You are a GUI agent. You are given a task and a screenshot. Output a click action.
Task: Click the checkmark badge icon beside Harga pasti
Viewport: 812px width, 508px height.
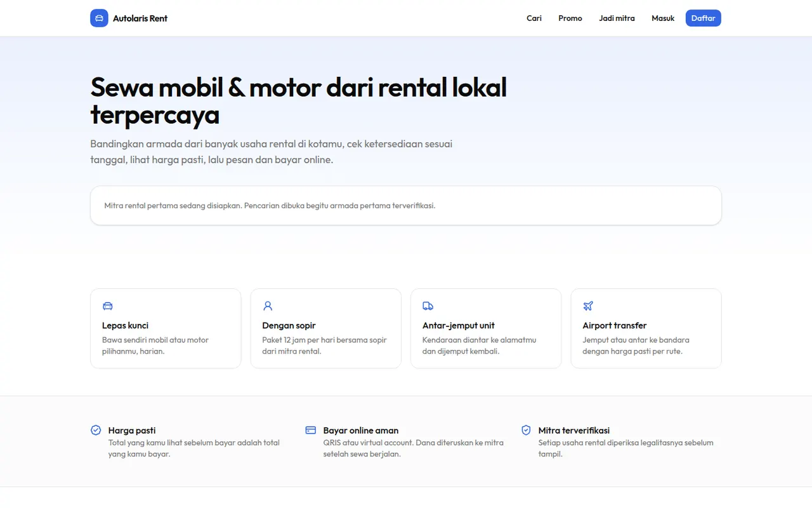(96, 431)
